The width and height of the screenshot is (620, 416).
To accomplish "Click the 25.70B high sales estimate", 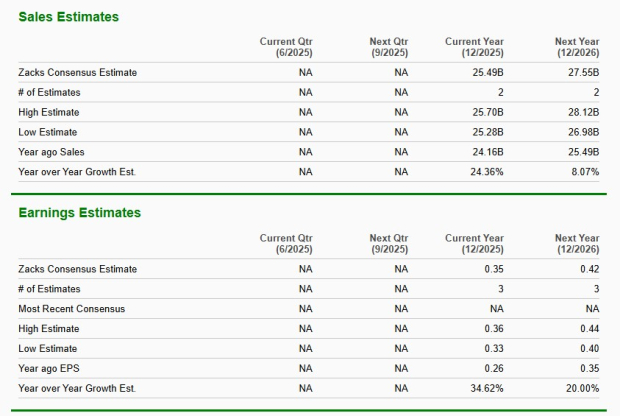I will pos(487,112).
